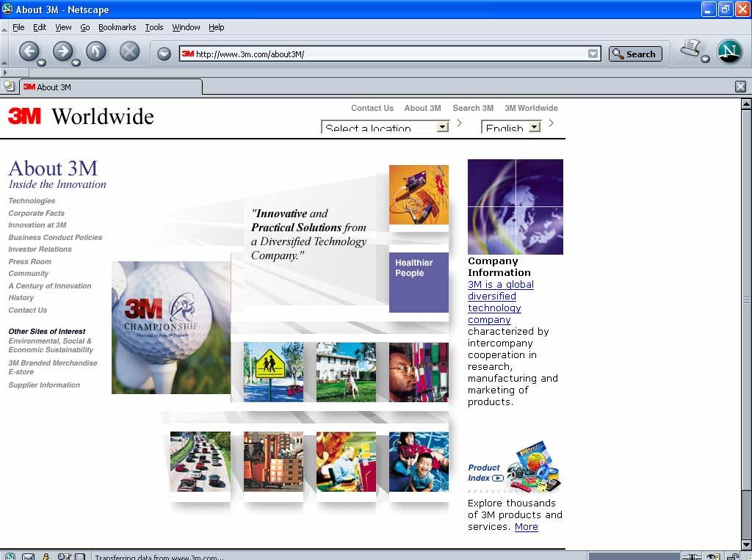Viewport: 752px width, 560px height.
Task: Expand the English language dropdown
Action: coord(511,126)
